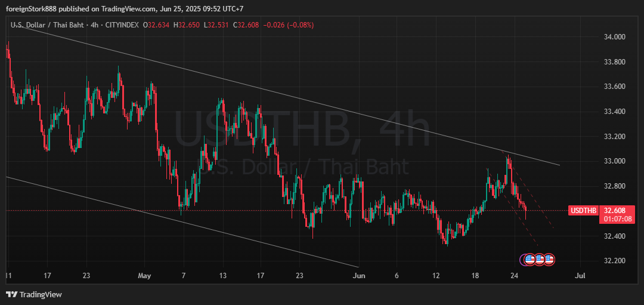644x305 pixels.
Task: Click the 18 date label on time axis
Action: (x=475, y=276)
